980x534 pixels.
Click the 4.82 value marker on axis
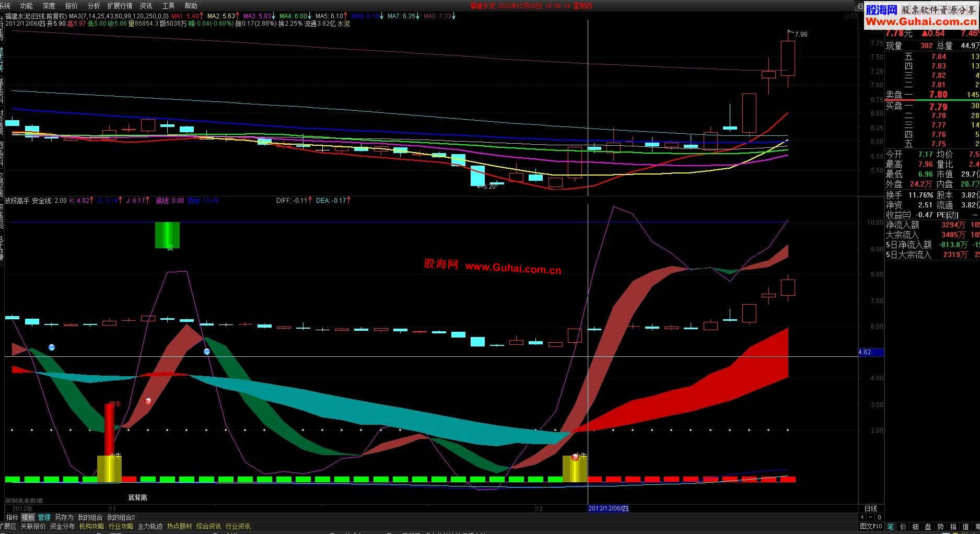(x=871, y=352)
